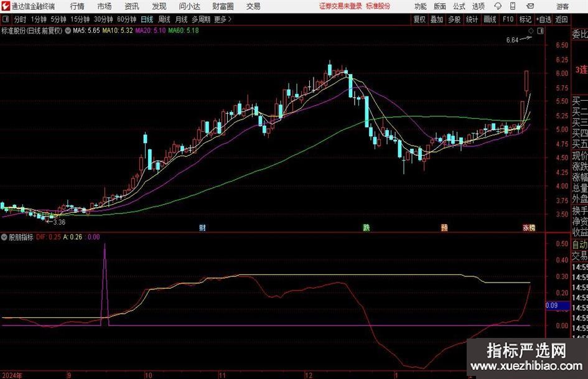The image size is (588, 379).
Task: Click the 股朋指标 indicator name
Action: pyautogui.click(x=21, y=237)
